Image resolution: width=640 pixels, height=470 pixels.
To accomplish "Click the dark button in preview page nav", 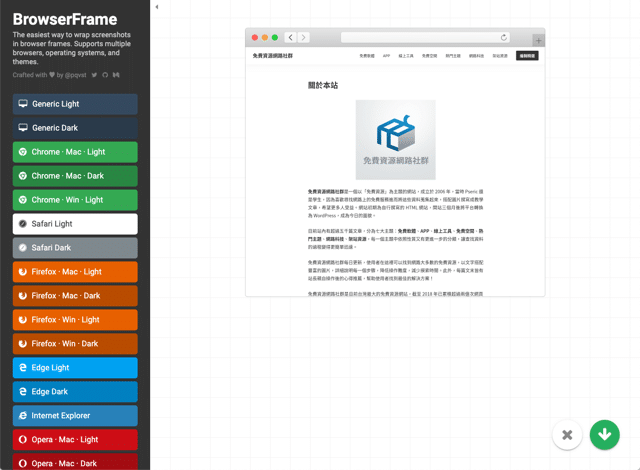I will point(527,55).
